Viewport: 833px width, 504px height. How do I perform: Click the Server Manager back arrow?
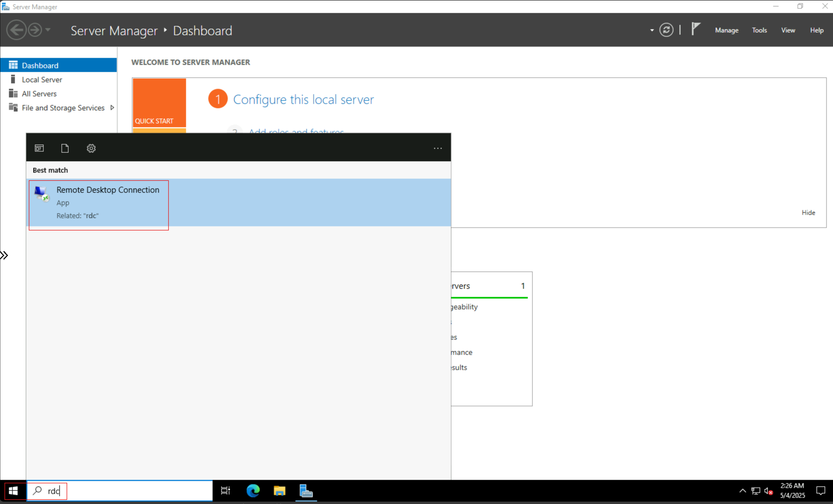pos(16,30)
